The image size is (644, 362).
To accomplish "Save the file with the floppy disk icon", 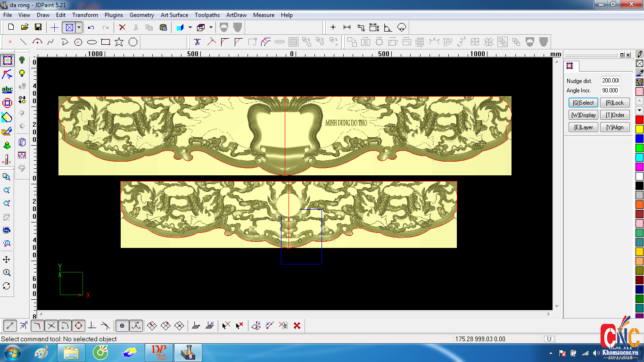I will (x=38, y=27).
